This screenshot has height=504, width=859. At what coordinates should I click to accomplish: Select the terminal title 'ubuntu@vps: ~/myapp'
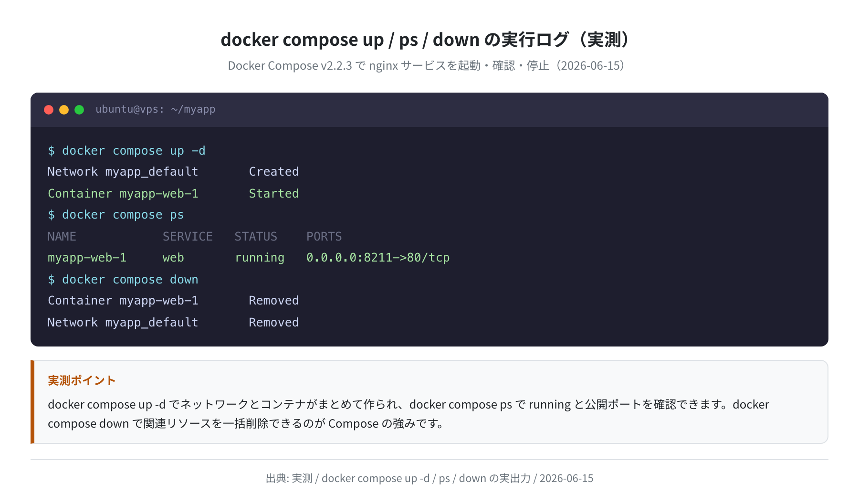pyautogui.click(x=156, y=109)
